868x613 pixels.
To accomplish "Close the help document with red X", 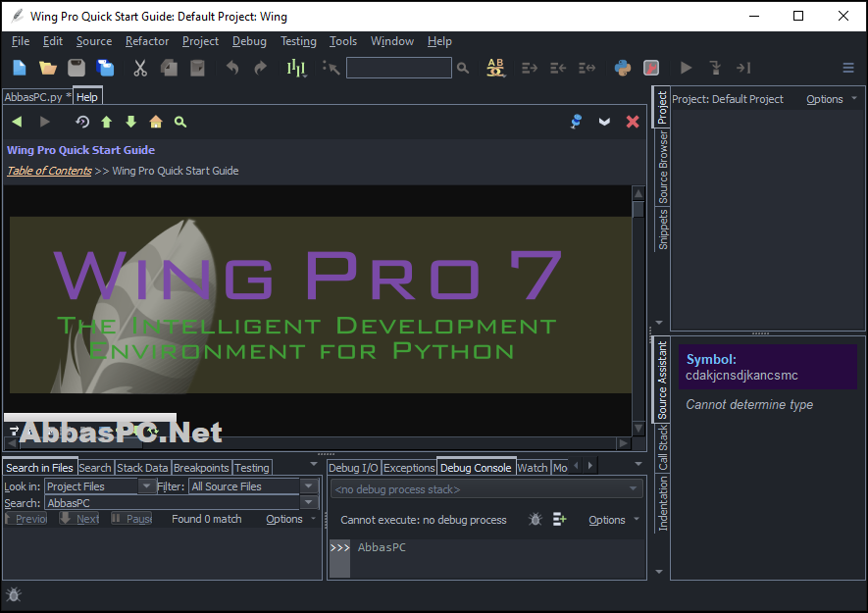I will [x=633, y=122].
